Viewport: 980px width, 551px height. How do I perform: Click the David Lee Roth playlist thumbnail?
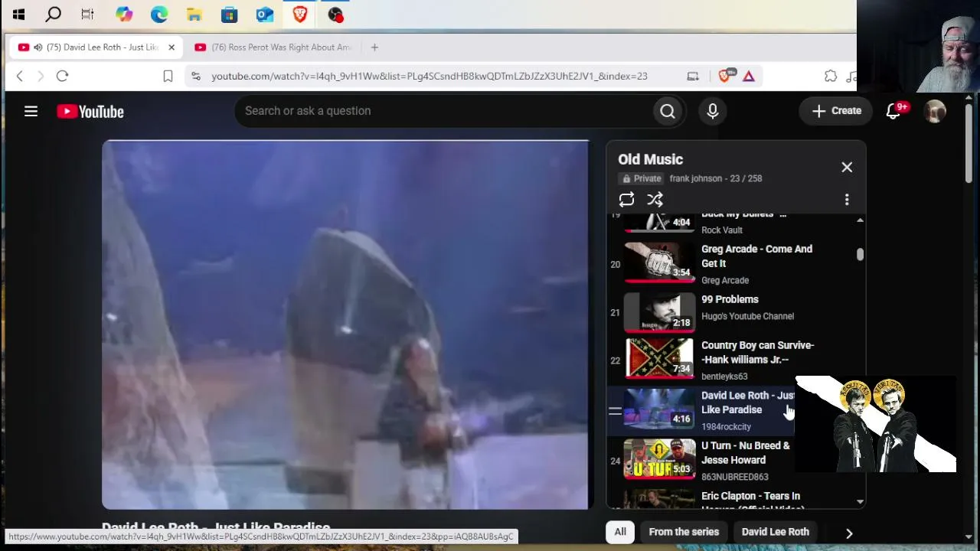pyautogui.click(x=659, y=408)
